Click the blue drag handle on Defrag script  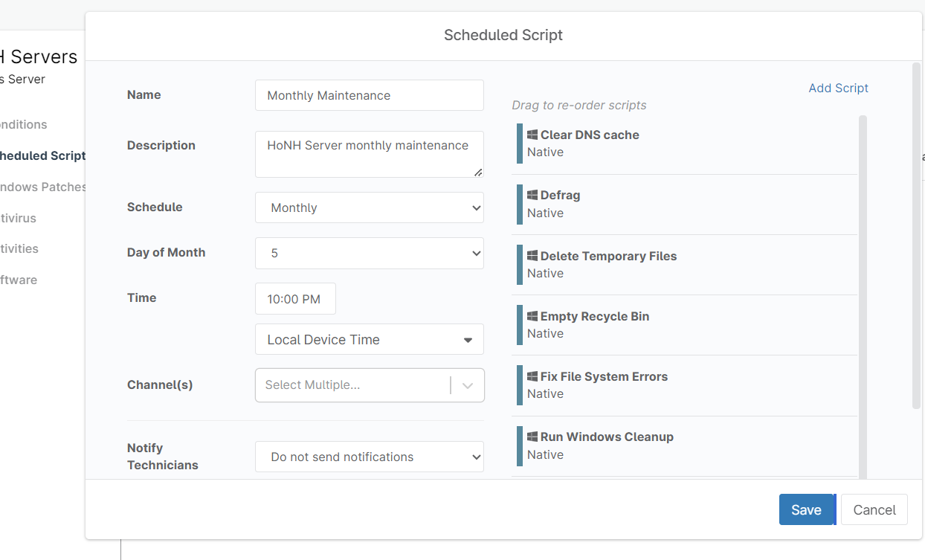click(x=518, y=204)
